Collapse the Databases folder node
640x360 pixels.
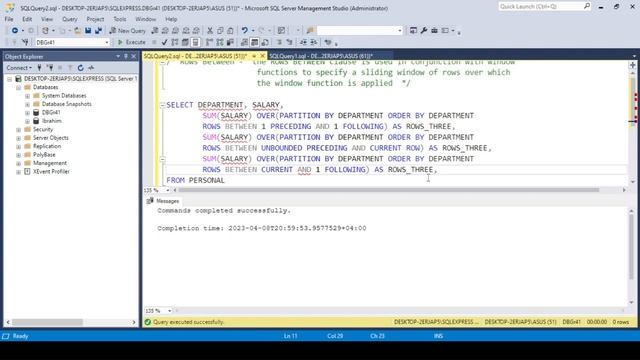point(18,87)
